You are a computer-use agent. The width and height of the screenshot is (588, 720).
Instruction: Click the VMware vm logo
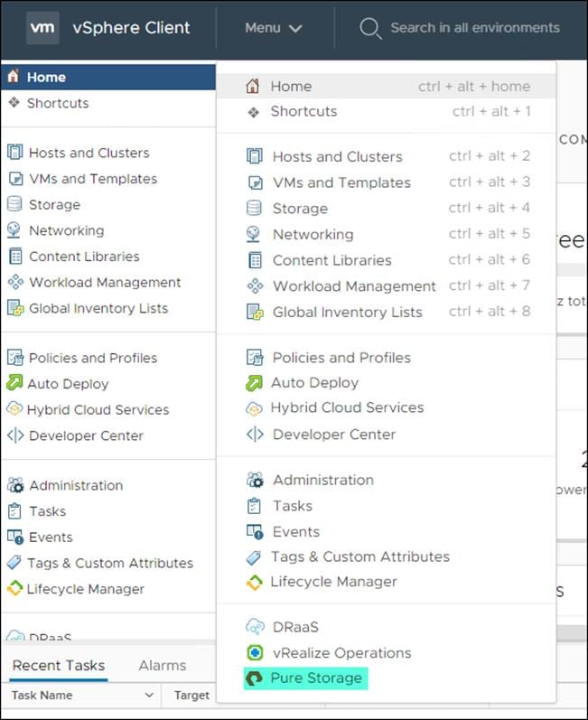42,28
